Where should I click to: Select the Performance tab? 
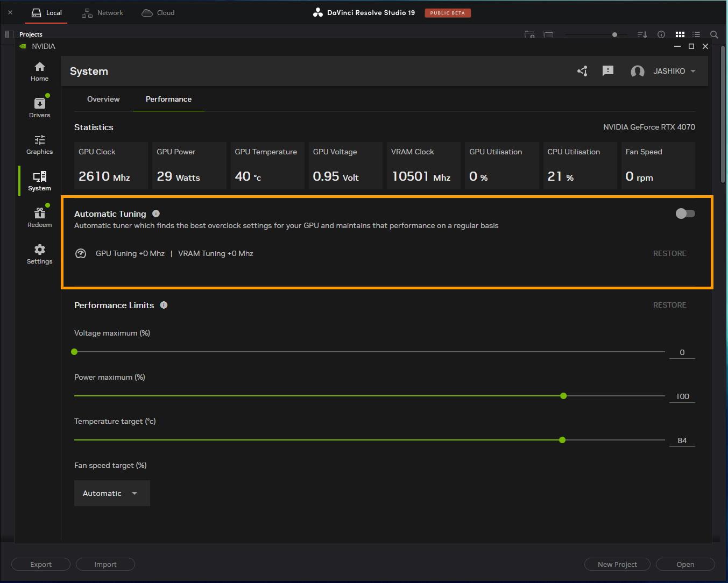click(x=168, y=99)
